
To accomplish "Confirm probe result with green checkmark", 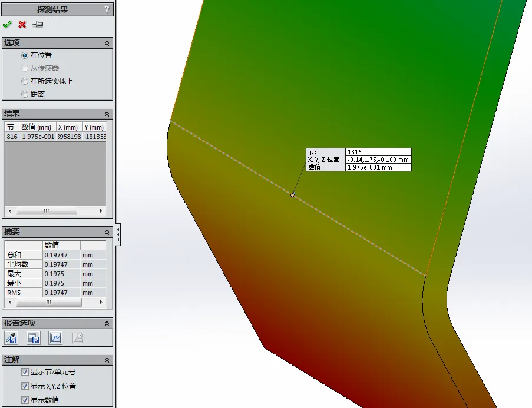I will coord(7,24).
